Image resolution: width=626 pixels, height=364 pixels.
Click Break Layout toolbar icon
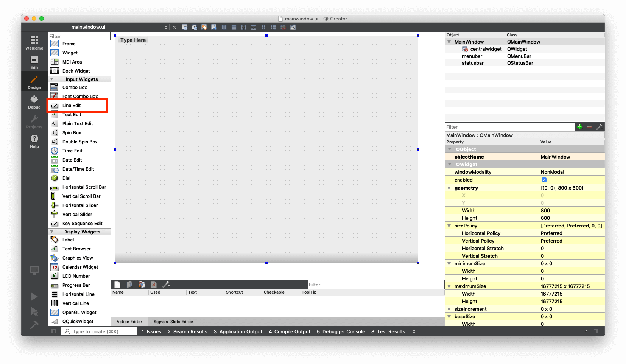(x=283, y=27)
